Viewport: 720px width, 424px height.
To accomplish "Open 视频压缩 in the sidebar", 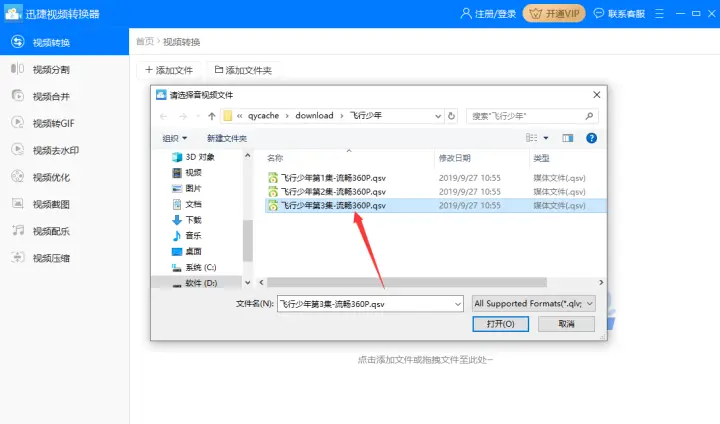I will click(x=64, y=258).
